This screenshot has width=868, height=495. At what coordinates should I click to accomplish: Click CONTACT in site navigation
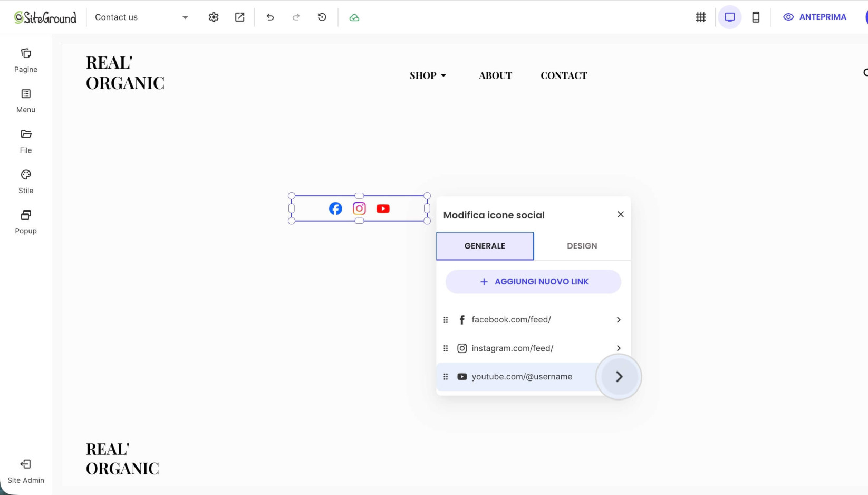tap(564, 75)
